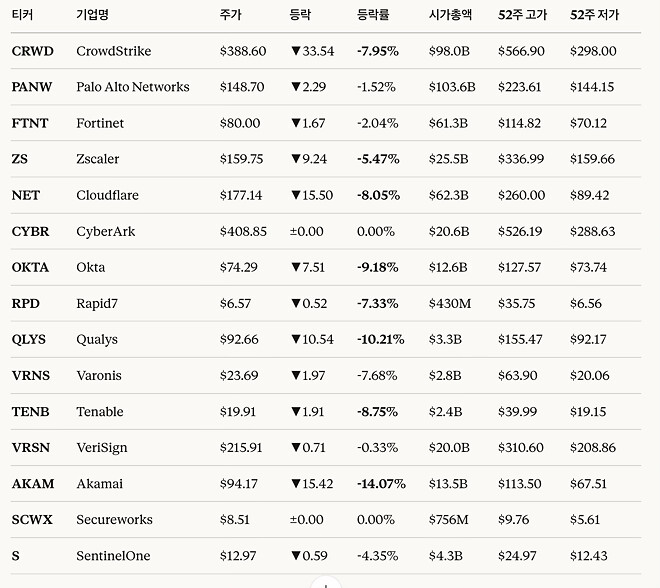Click the OKTA ticker symbol
The height and width of the screenshot is (588, 660).
pos(30,267)
